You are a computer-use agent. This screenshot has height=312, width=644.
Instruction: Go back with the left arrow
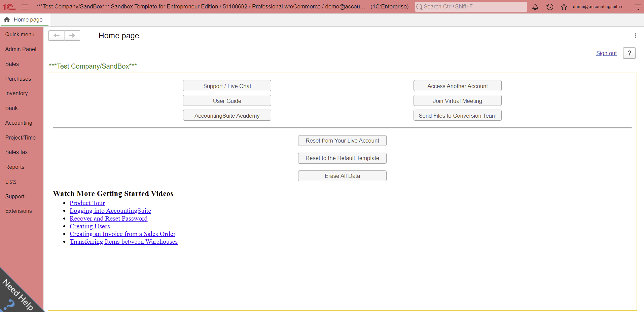(57, 35)
